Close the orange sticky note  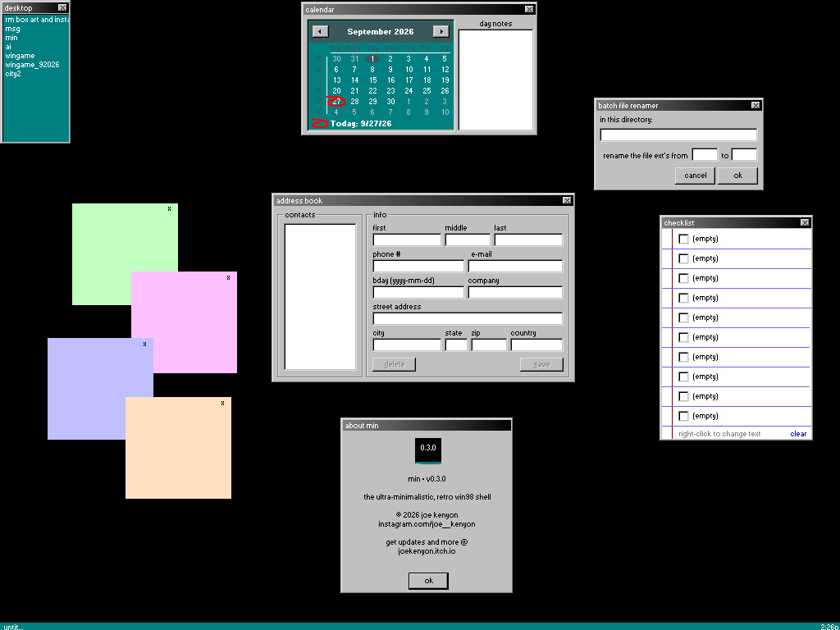pyautogui.click(x=223, y=403)
